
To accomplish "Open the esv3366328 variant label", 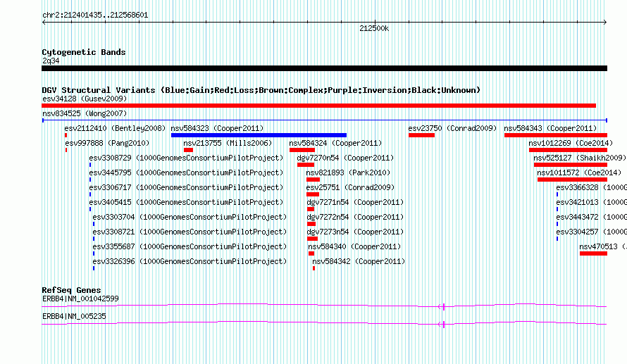I will click(x=591, y=187).
